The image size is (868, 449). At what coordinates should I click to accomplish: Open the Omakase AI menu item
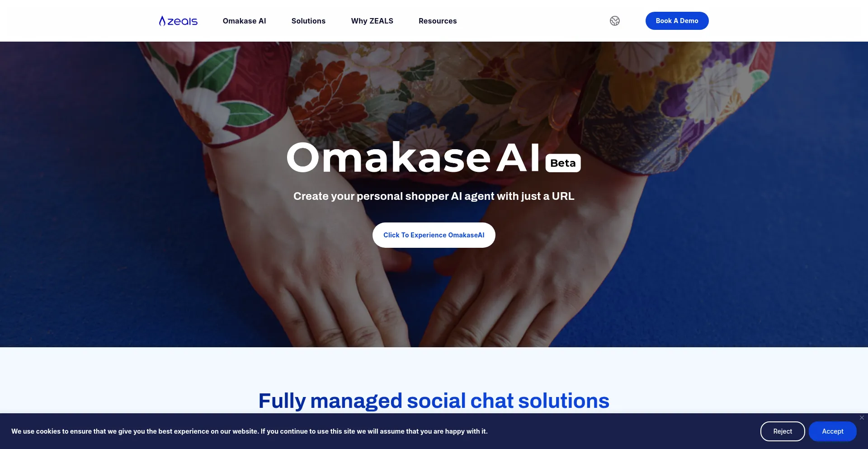tap(244, 21)
